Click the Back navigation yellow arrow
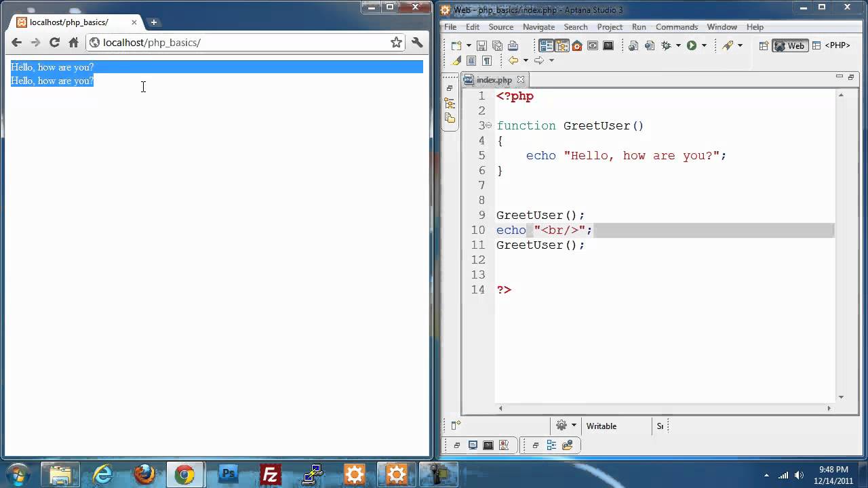 click(513, 60)
